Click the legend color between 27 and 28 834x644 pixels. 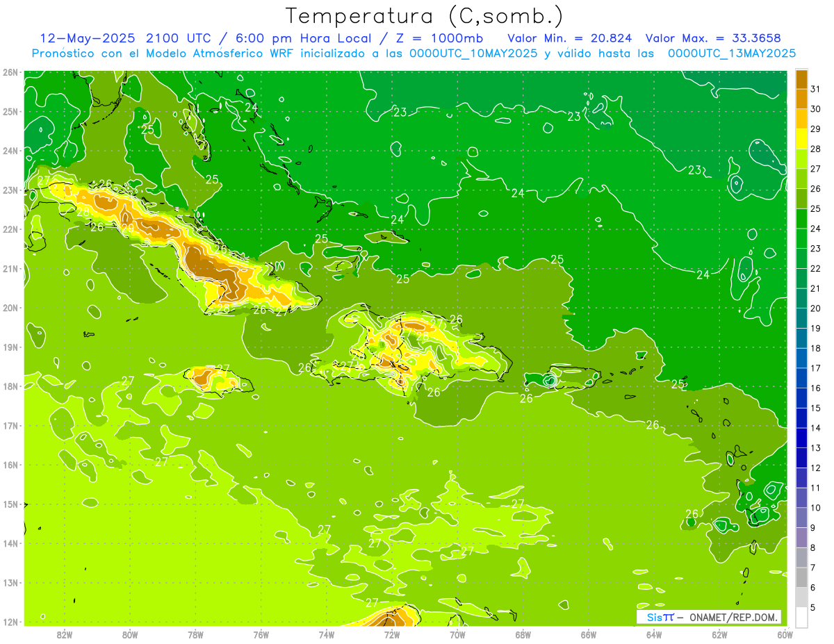tap(801, 158)
